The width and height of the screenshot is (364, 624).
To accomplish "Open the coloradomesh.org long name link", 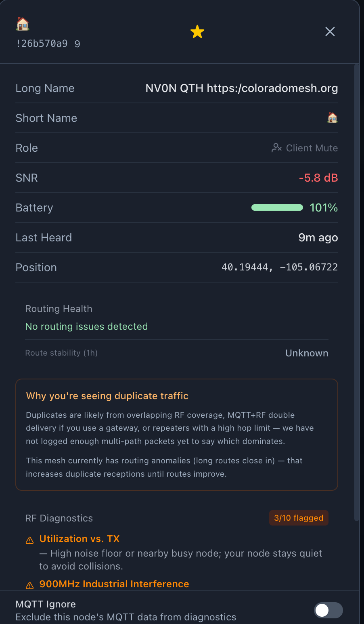I will [272, 88].
